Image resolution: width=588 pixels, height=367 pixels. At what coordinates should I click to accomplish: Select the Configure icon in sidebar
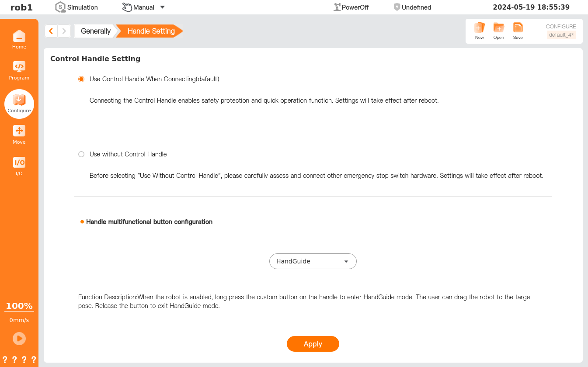click(19, 103)
